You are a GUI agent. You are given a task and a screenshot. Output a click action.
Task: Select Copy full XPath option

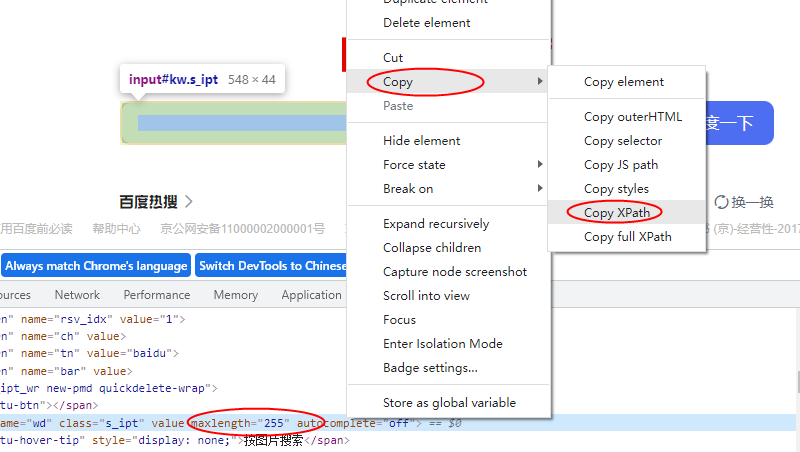pyautogui.click(x=627, y=237)
